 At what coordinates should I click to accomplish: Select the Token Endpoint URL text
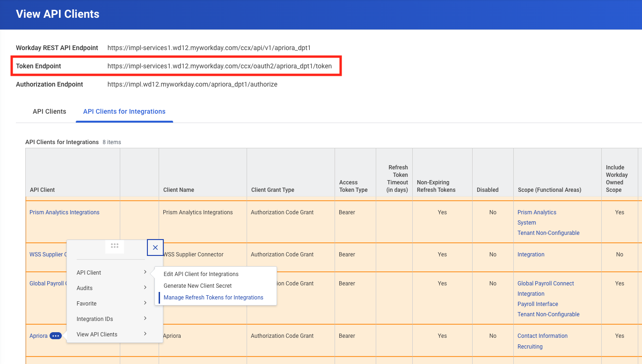point(219,66)
